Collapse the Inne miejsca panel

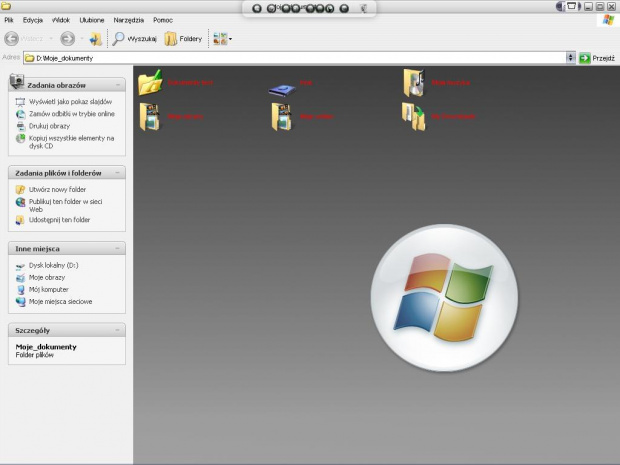click(x=118, y=249)
